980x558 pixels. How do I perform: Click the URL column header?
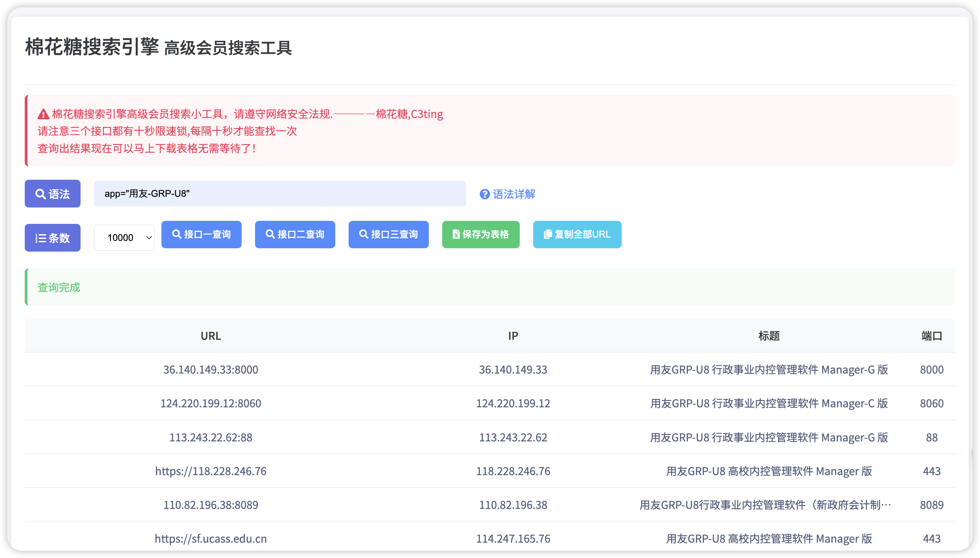211,336
